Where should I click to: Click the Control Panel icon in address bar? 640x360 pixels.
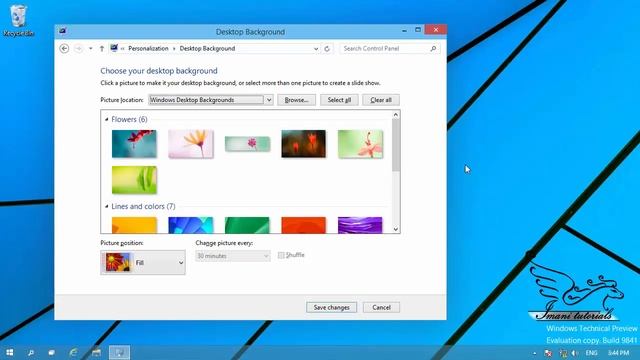[114, 48]
